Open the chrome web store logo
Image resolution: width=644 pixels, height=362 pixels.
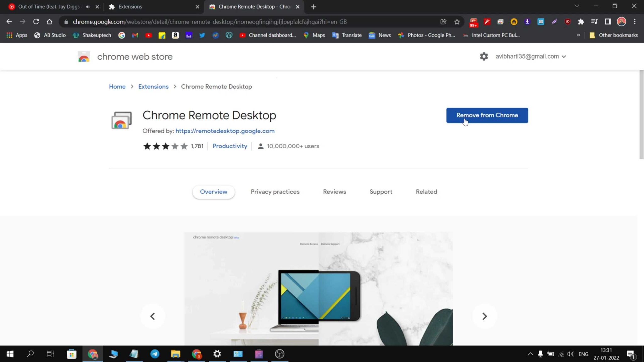[x=84, y=57]
